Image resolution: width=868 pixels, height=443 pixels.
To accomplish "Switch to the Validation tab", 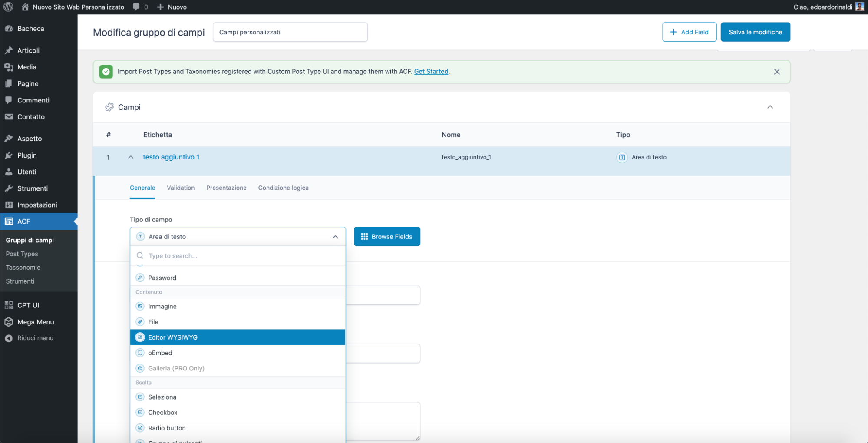I will tap(180, 188).
